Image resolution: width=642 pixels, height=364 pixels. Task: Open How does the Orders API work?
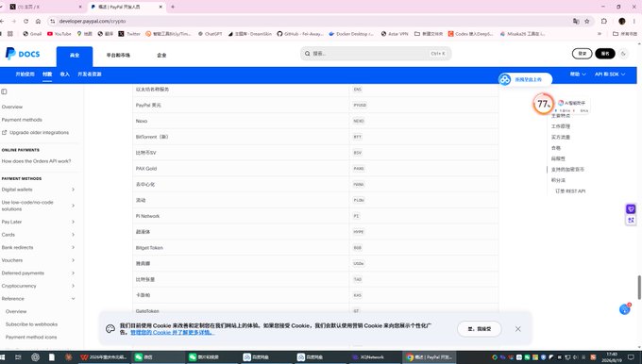[x=36, y=161]
